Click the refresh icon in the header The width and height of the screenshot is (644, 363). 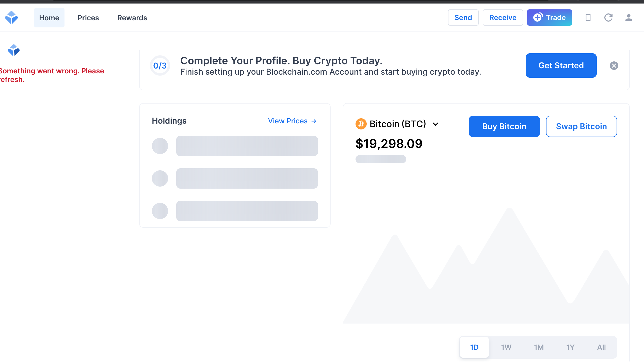coord(608,18)
